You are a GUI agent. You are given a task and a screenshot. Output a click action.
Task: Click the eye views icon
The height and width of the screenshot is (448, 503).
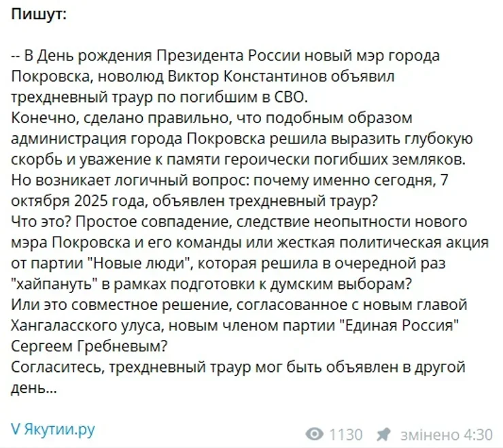[x=315, y=434]
